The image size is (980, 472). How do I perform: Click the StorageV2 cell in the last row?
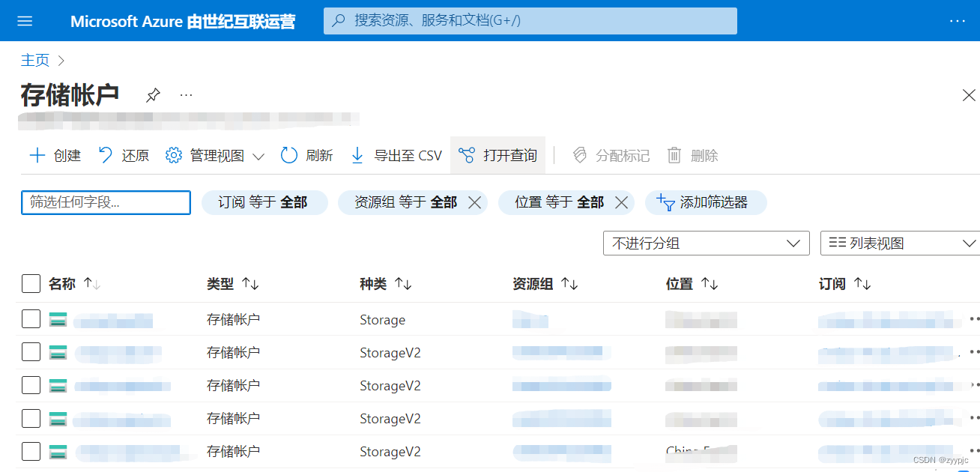tap(390, 452)
